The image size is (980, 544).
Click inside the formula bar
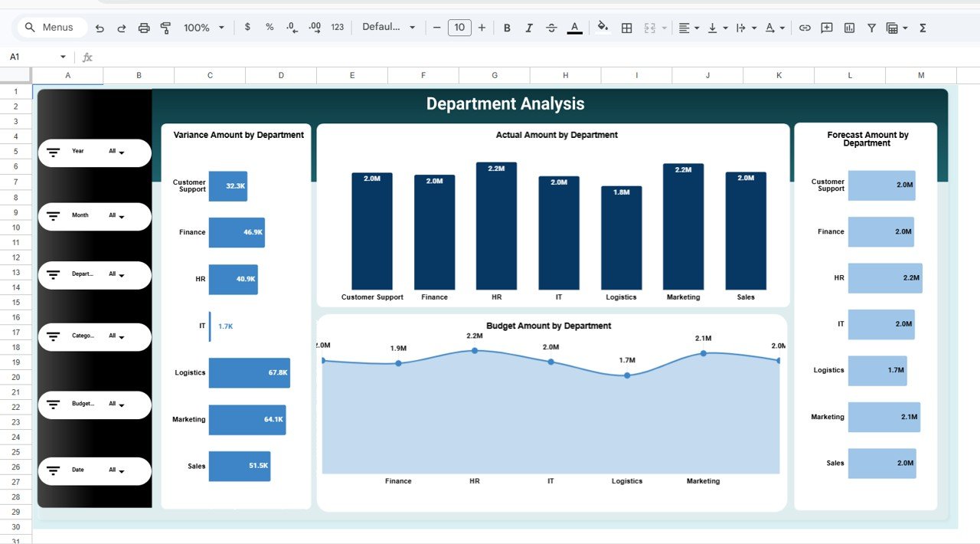click(x=306, y=57)
